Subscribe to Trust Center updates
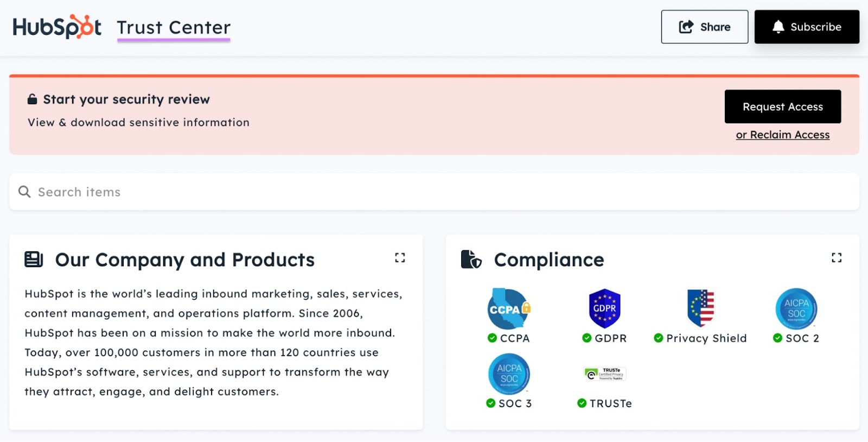868x442 pixels. pos(806,27)
